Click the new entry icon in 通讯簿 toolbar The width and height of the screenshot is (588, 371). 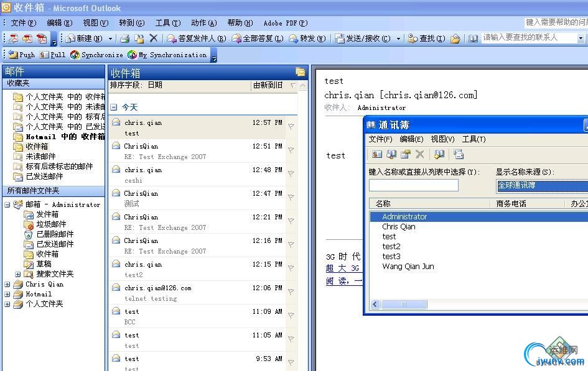pyautogui.click(x=377, y=154)
